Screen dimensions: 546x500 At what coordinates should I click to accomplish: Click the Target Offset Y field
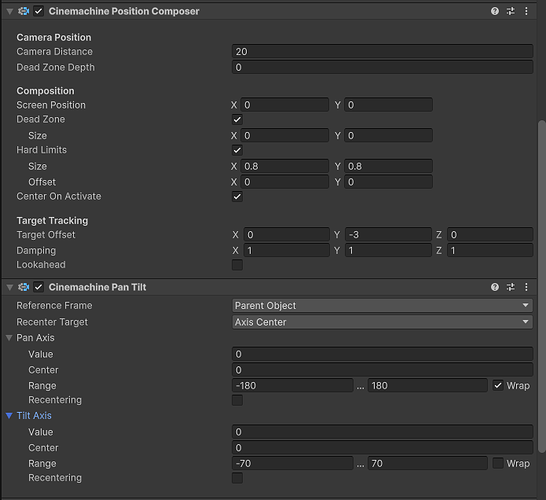pos(388,235)
